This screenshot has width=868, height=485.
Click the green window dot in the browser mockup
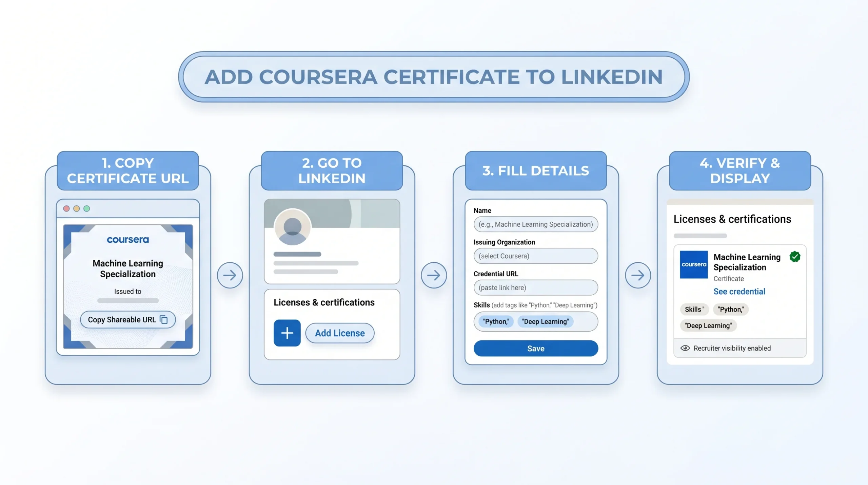coord(87,208)
